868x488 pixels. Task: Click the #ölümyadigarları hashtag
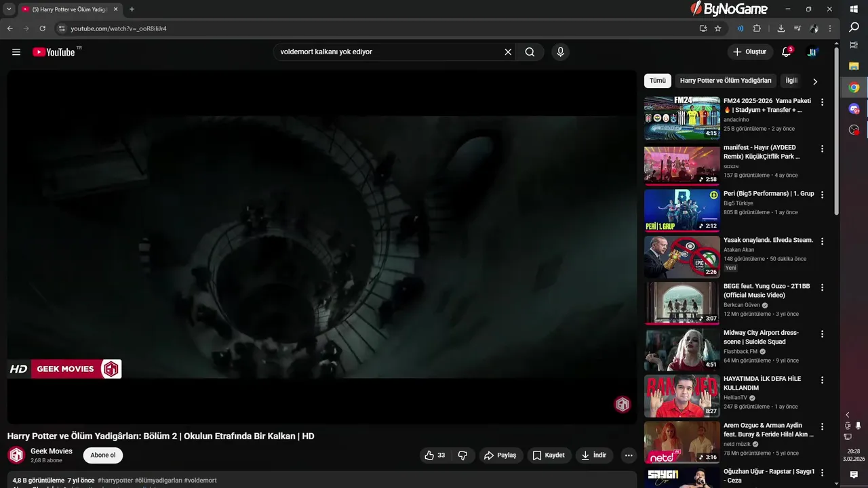[x=159, y=481]
